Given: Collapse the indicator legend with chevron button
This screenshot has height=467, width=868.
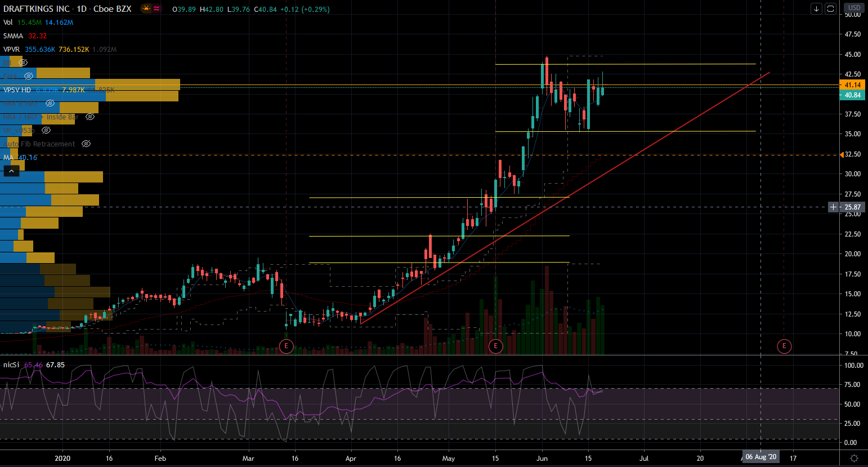Looking at the screenshot, I should [11, 171].
